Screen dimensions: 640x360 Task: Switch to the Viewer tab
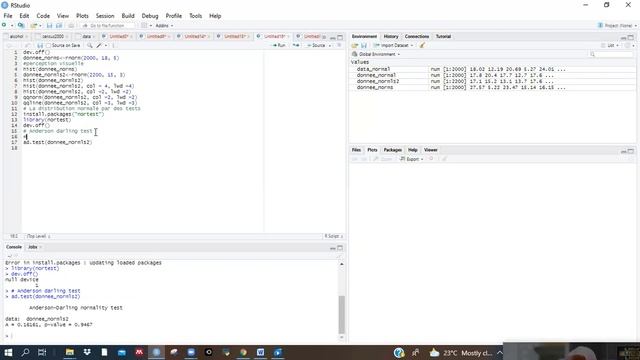[x=431, y=150]
